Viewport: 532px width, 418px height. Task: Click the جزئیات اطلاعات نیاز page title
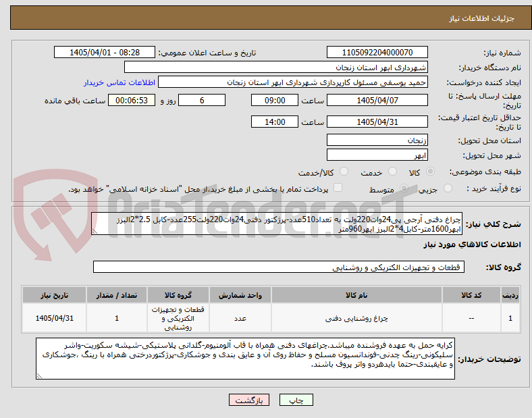coord(481,18)
